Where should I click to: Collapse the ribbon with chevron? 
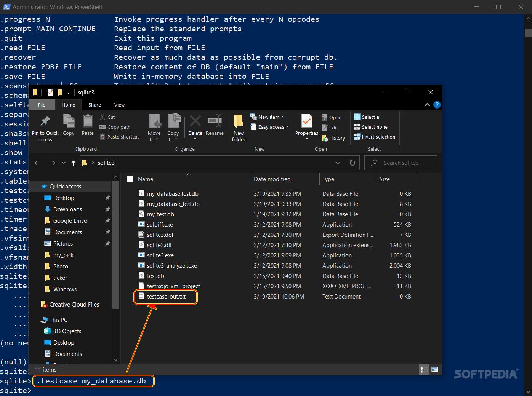(427, 105)
